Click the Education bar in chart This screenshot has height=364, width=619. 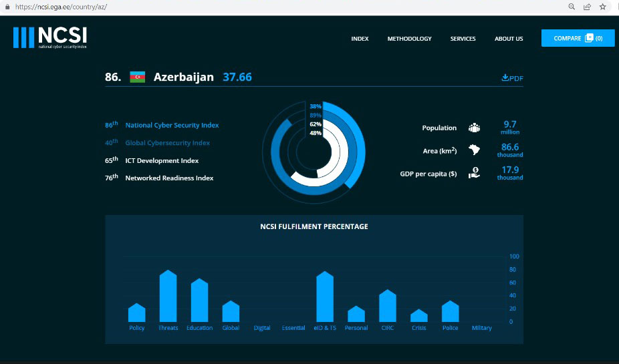[199, 302]
